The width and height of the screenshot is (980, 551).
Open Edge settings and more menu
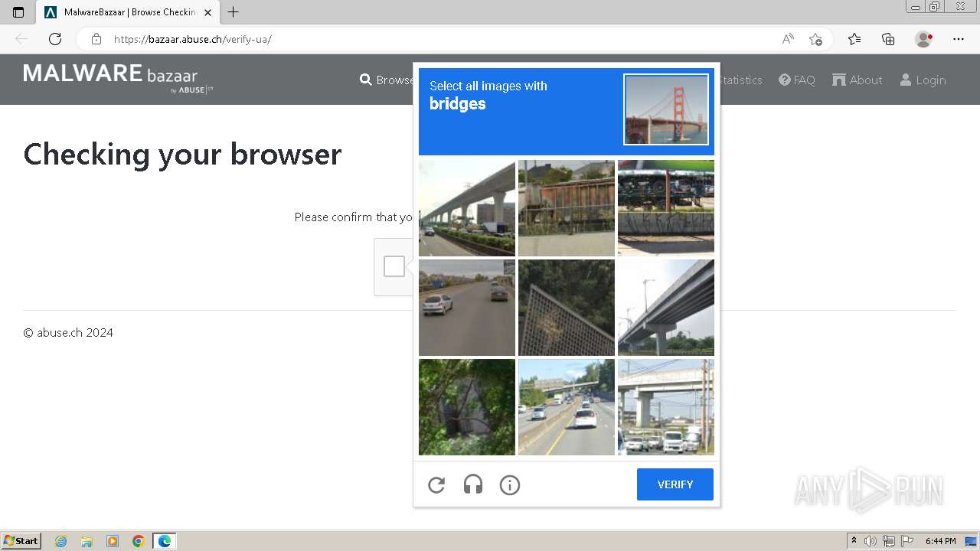tap(959, 39)
